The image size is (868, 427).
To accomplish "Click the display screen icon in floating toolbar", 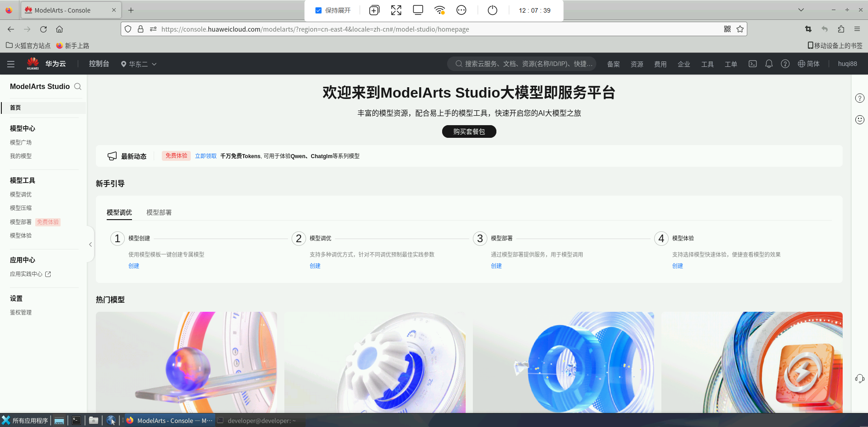I will pos(418,10).
